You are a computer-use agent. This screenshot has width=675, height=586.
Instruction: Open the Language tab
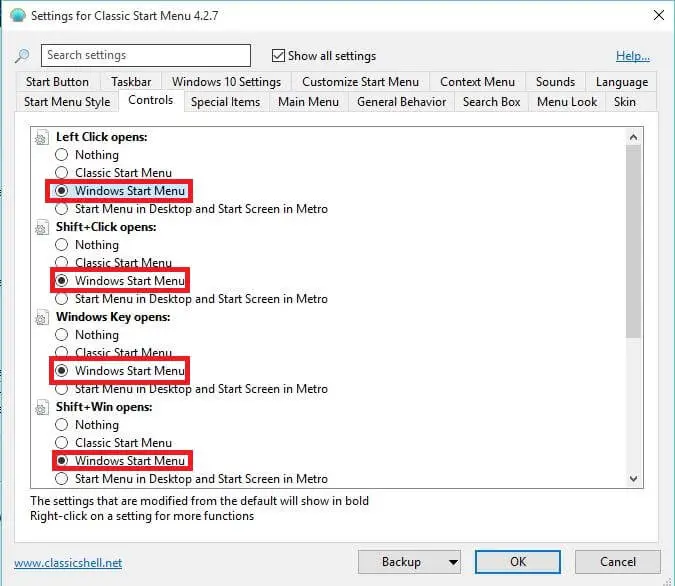tap(622, 82)
